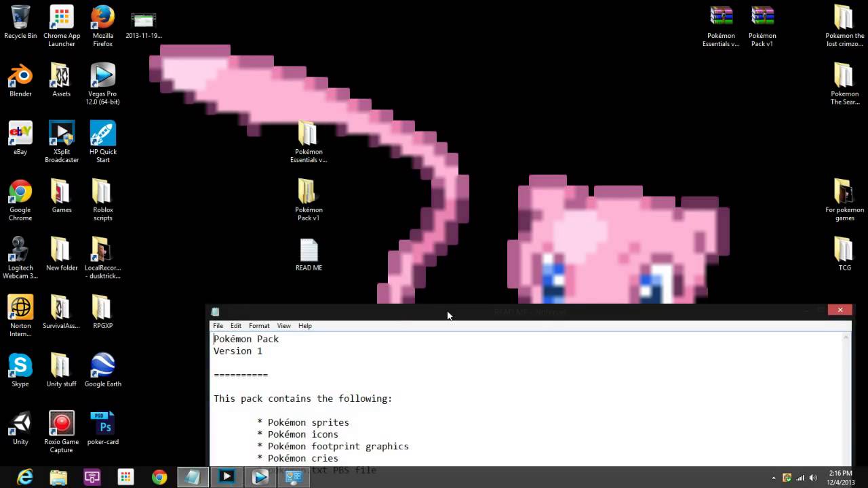Select the Pokemon the lost crimzo... folder
This screenshot has height=488, width=868.
[844, 26]
